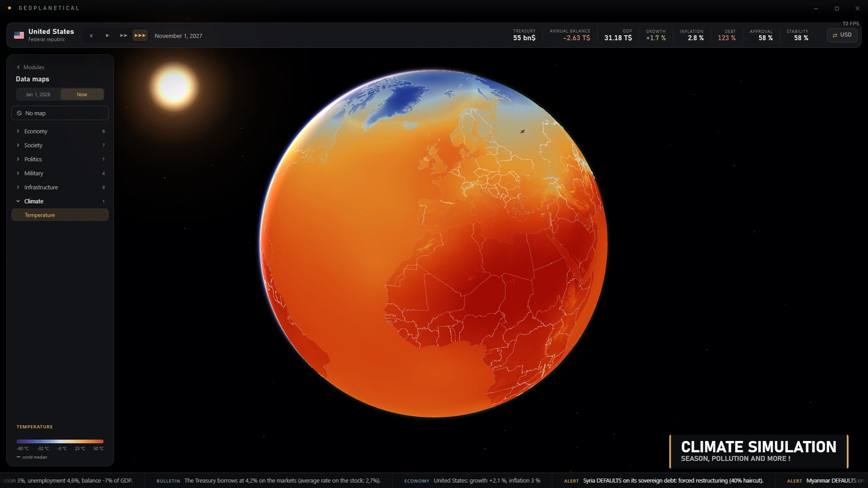The image size is (868, 488).
Task: Expand the Society category
Action: point(60,145)
